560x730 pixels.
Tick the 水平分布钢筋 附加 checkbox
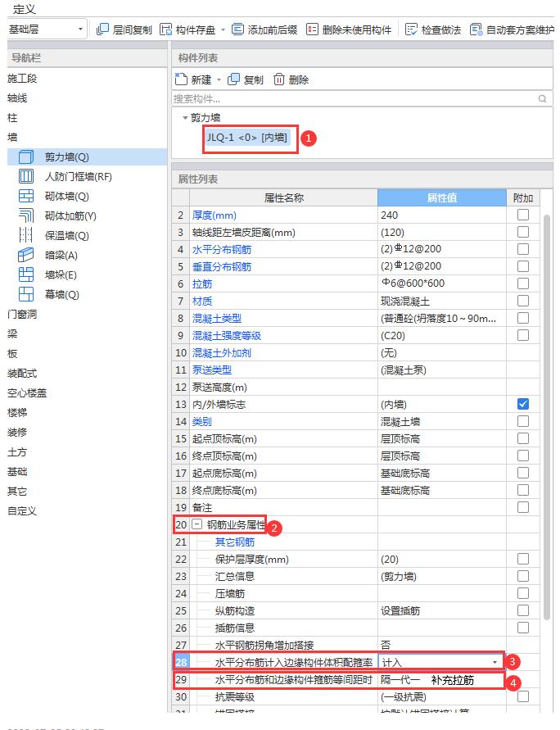point(523,249)
